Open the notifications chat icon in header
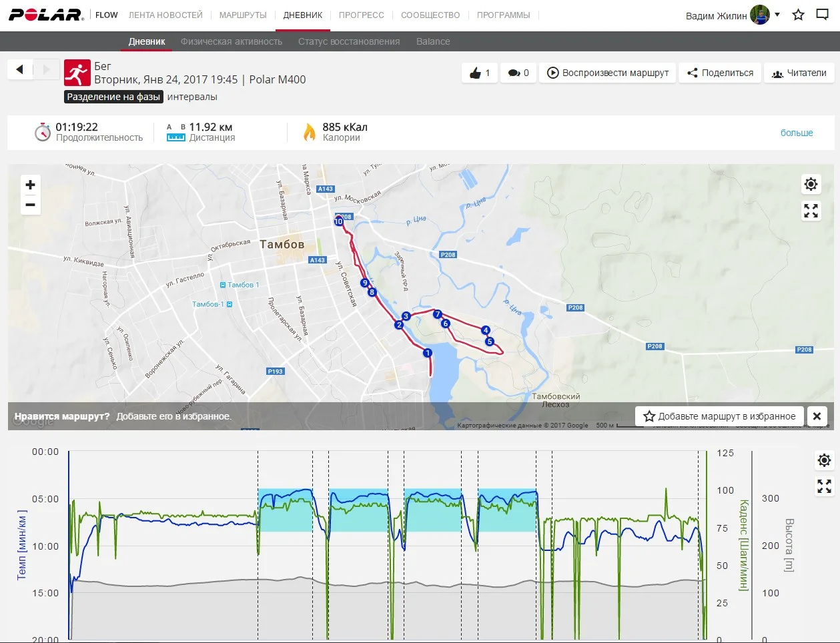This screenshot has width=840, height=643. (x=822, y=15)
